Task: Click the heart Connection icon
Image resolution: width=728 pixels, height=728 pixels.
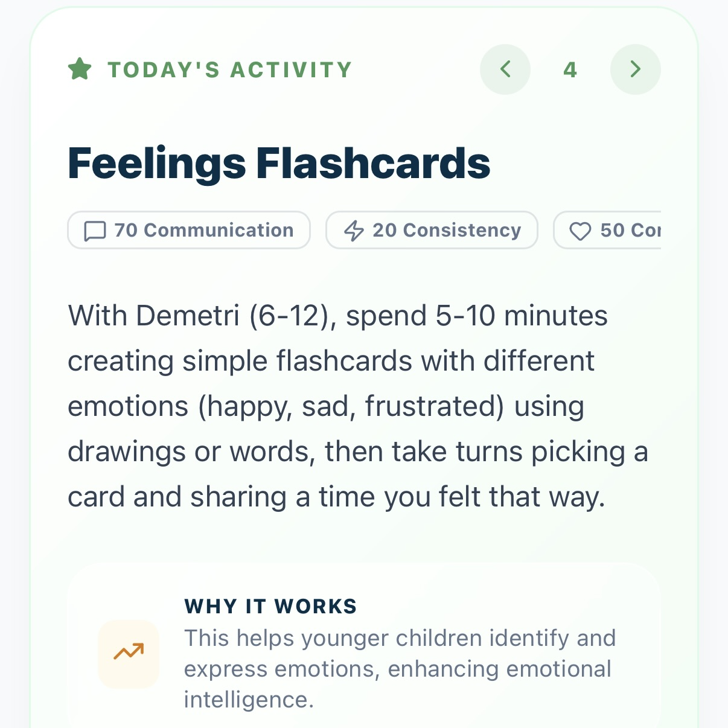Action: coord(581,230)
